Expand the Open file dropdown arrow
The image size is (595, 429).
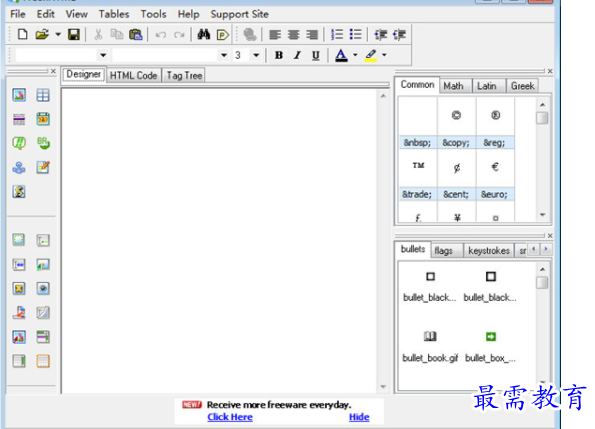58,35
